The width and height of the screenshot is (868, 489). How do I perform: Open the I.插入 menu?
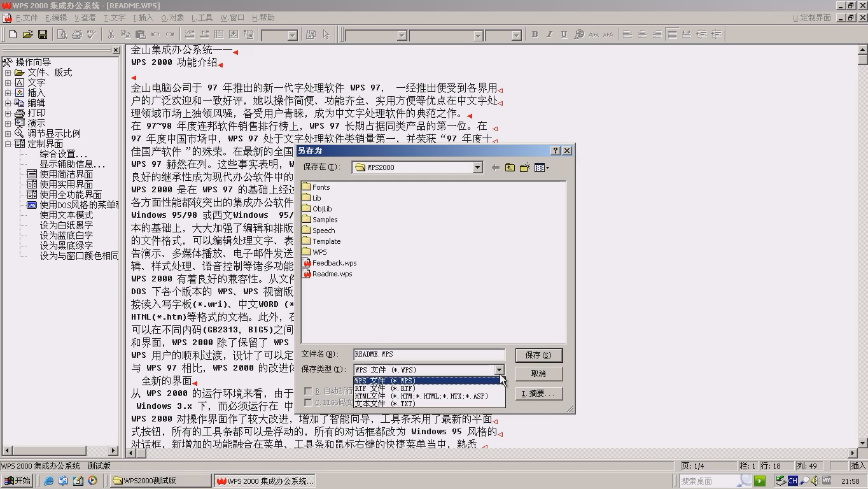coord(143,18)
